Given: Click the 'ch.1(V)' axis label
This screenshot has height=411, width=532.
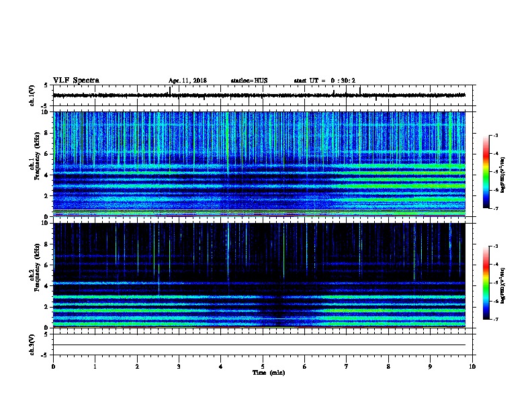Looking at the screenshot, I should [32, 95].
